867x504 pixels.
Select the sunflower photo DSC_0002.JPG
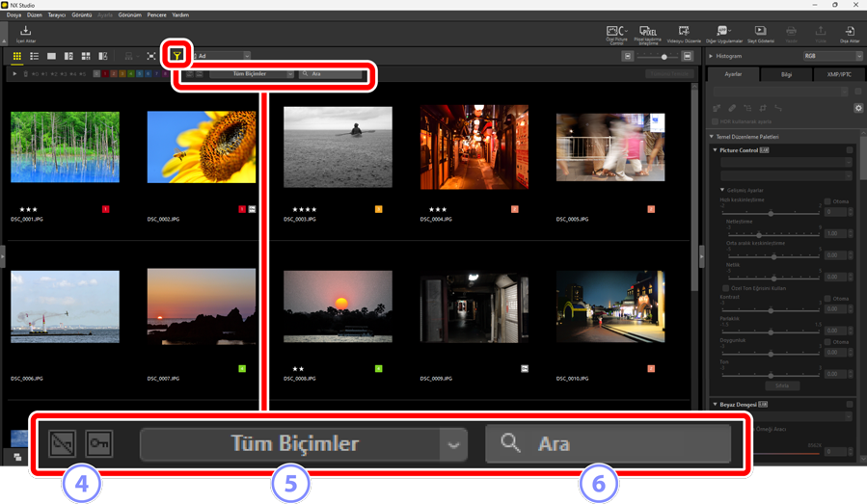tap(202, 147)
